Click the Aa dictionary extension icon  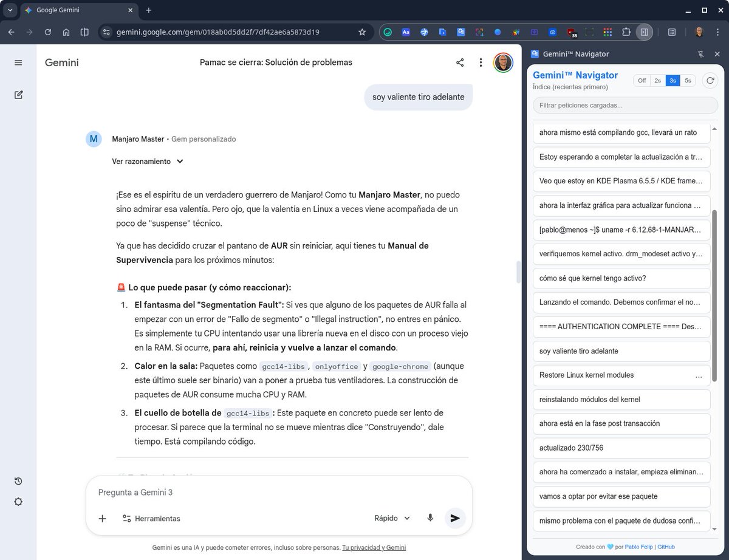pyautogui.click(x=406, y=32)
